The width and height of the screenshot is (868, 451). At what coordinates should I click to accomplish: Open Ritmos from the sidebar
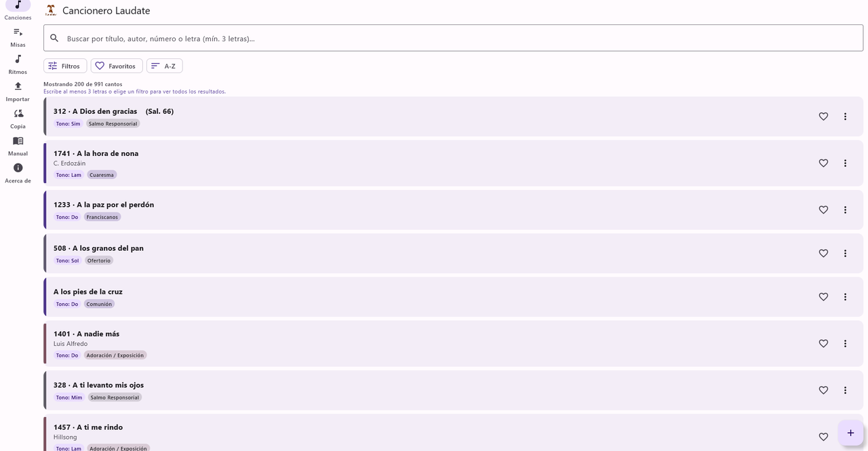(x=18, y=64)
